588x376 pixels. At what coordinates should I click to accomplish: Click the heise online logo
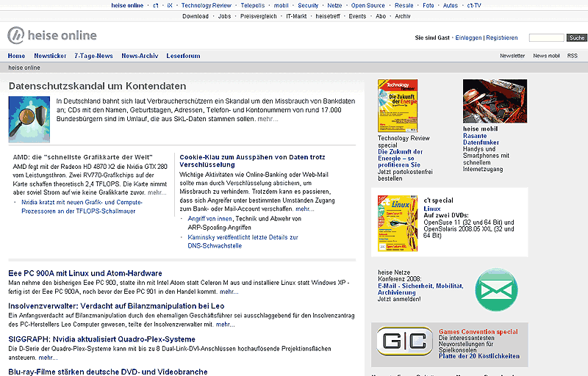coord(52,35)
